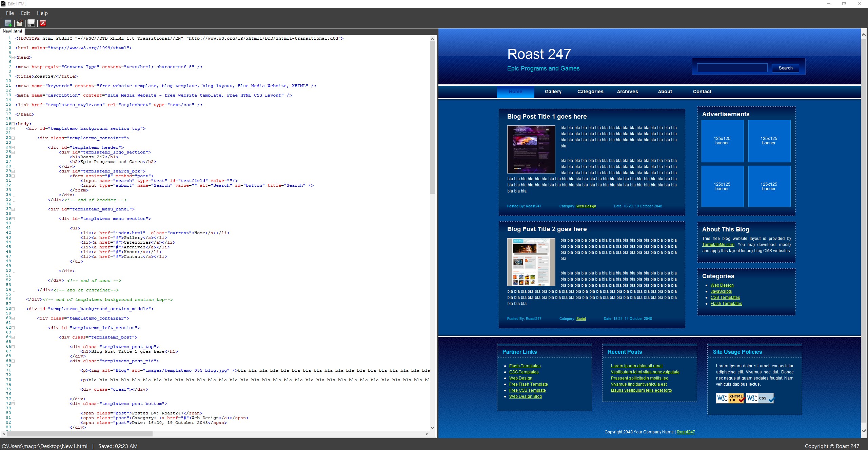The image size is (868, 450).
Task: Collapse the body tag fold on line 19
Action: (13, 124)
